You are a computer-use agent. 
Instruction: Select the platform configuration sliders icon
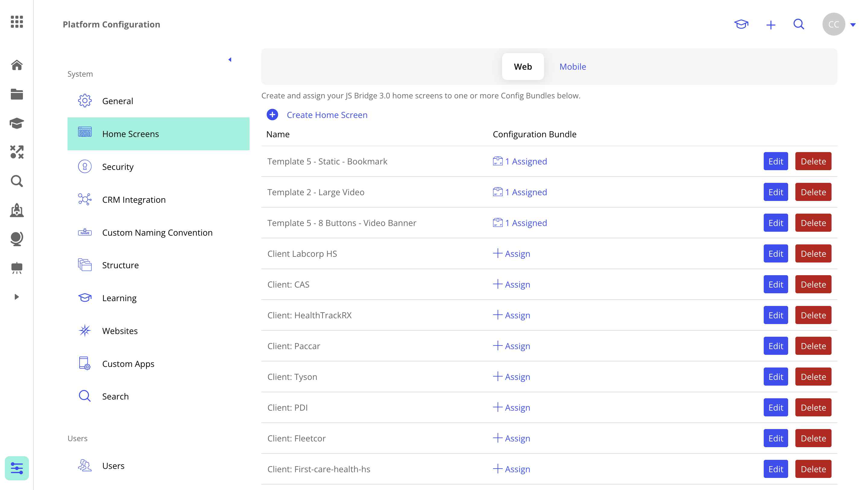point(17,468)
